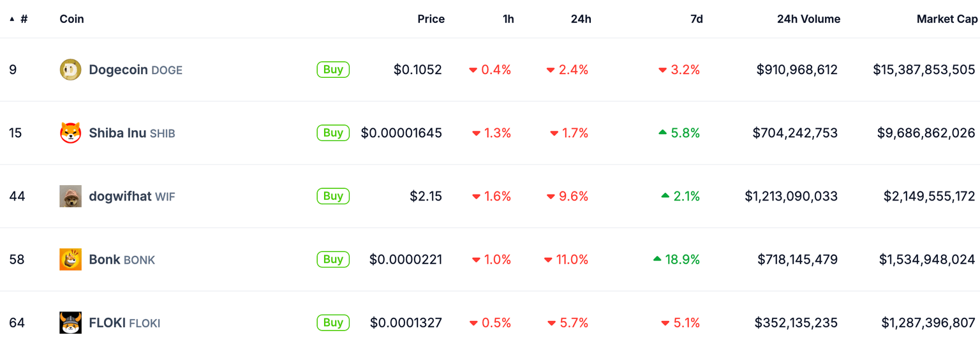This screenshot has width=980, height=351.
Task: Click the Buy button for FLOKI
Action: 333,322
